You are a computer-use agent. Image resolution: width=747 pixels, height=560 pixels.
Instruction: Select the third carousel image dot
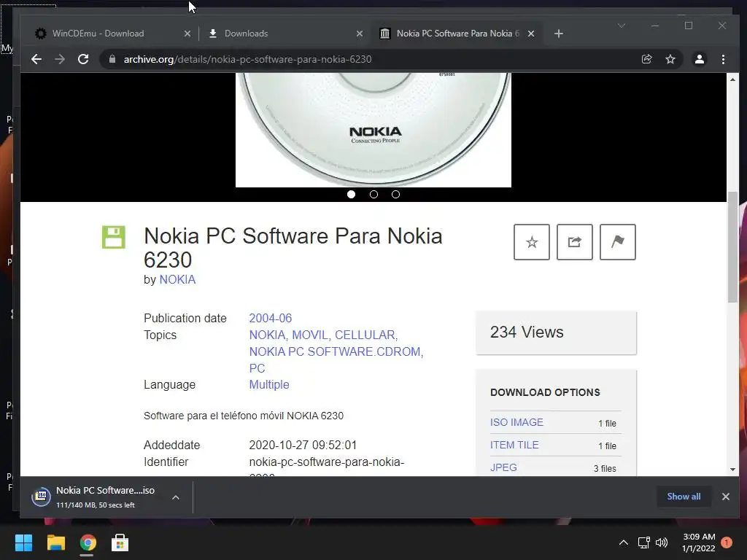[395, 194]
